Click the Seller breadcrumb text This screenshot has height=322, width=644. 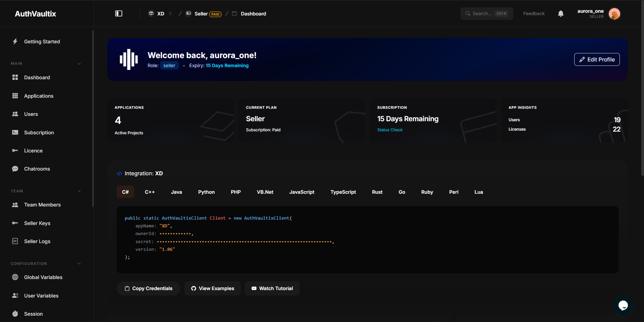coord(201,14)
